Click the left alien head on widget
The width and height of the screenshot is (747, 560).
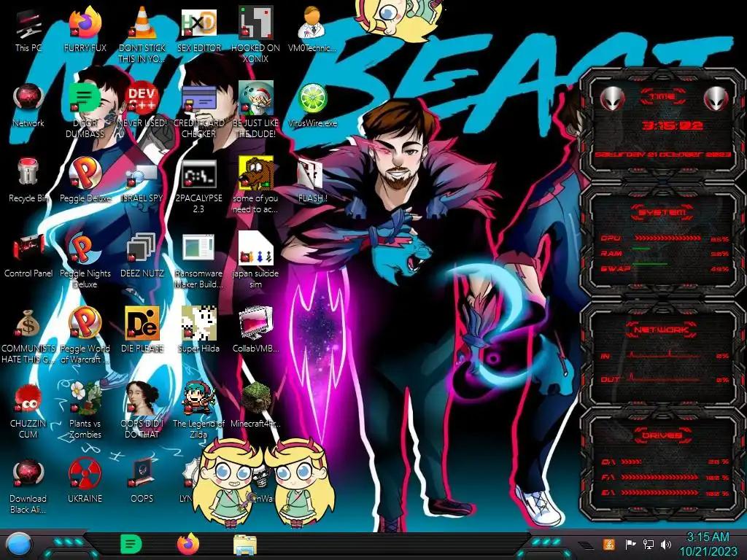[x=613, y=99]
